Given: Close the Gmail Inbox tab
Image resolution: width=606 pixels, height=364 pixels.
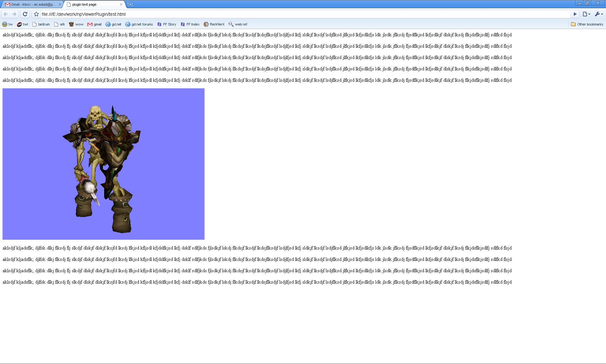Looking at the screenshot, I should point(60,4).
